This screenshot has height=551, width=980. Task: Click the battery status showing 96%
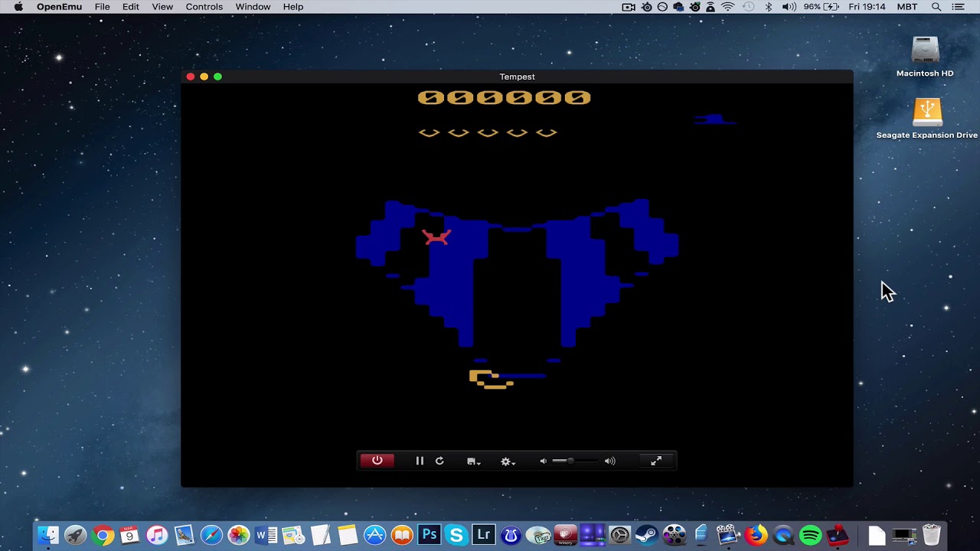822,7
